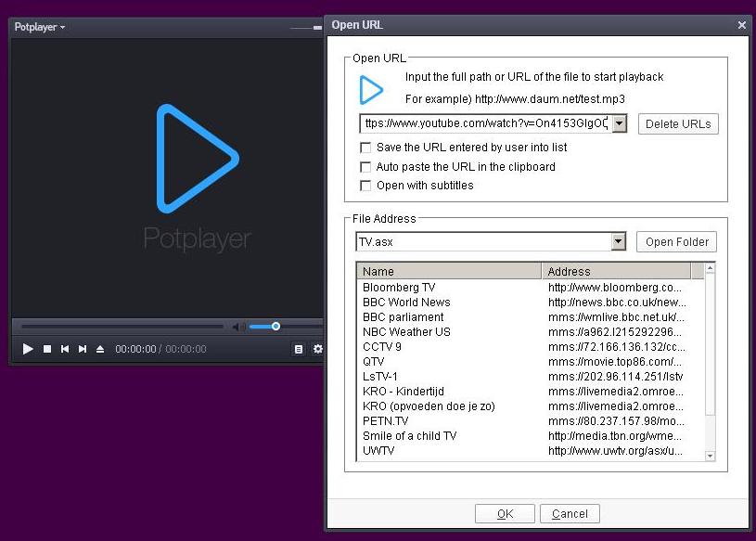Select PETN.TV entry
This screenshot has width=756, height=541.
pos(385,421)
